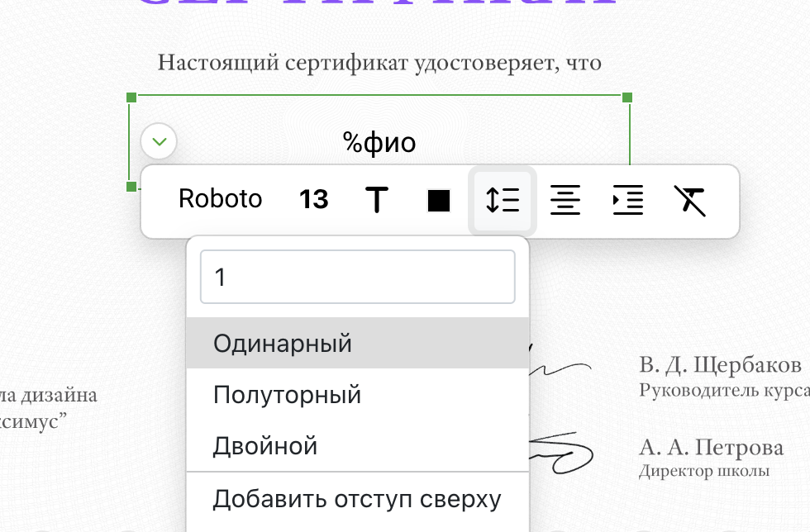810x532 pixels.
Task: Click the top-right green resize handle
Action: click(627, 97)
